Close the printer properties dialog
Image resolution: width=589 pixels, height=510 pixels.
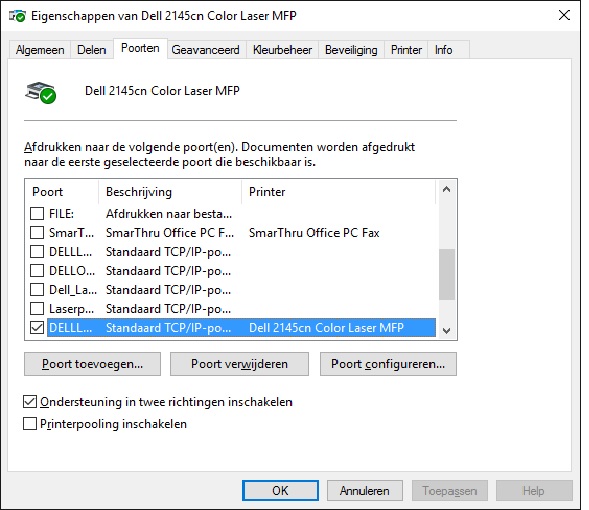[x=564, y=15]
